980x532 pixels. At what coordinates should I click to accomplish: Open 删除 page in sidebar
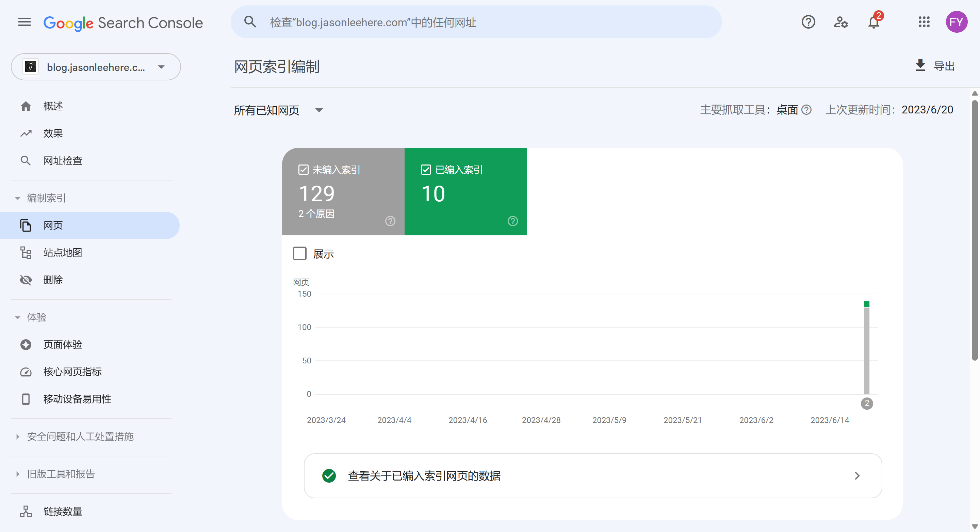(90, 280)
